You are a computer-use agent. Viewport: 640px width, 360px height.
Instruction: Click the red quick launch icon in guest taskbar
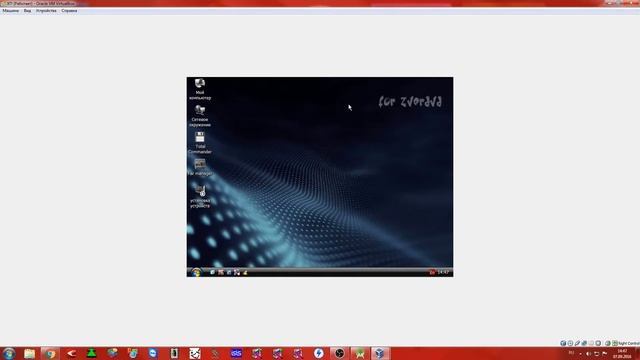pos(221,272)
